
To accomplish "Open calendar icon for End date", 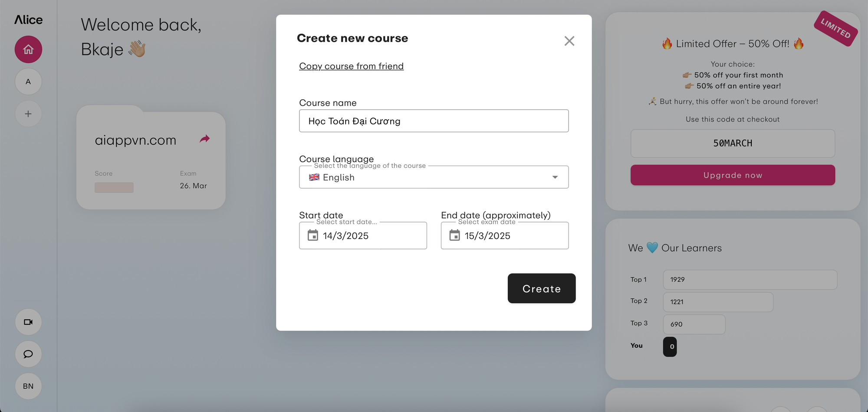I will [454, 235].
